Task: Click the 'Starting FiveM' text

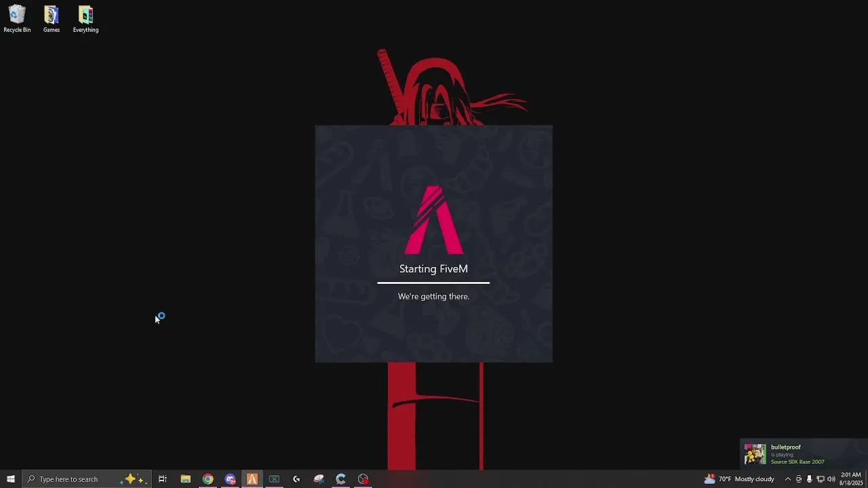Action: [x=433, y=269]
